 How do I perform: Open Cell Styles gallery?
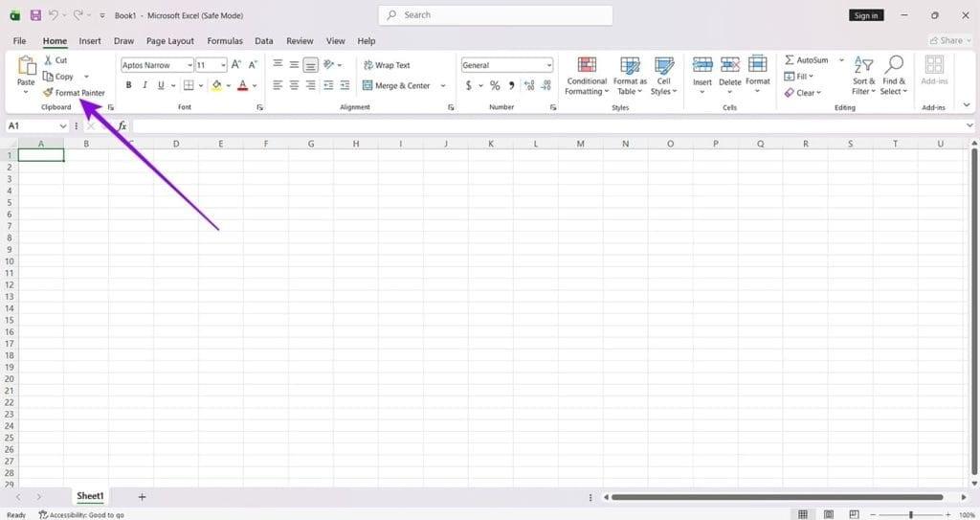(x=664, y=76)
